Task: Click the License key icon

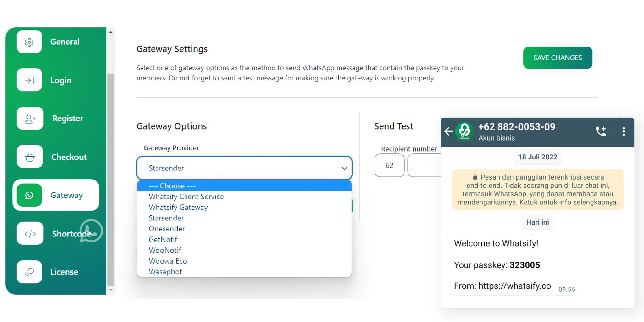Action: 29,272
